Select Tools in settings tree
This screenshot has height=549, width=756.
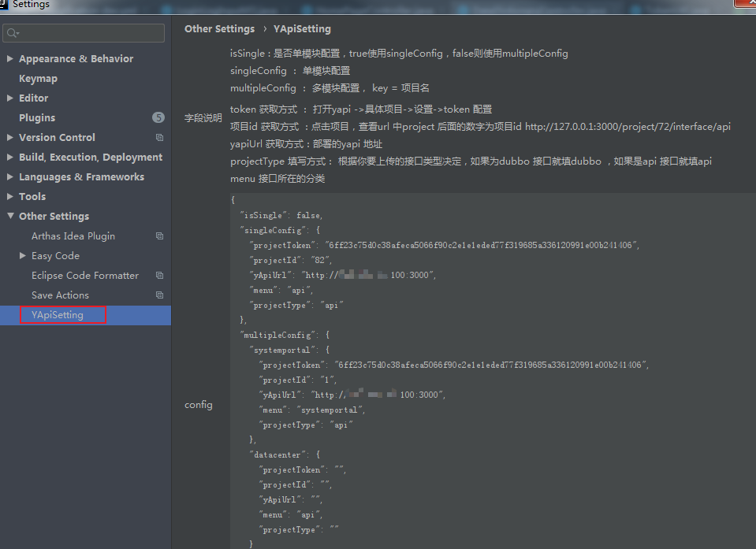coord(32,196)
